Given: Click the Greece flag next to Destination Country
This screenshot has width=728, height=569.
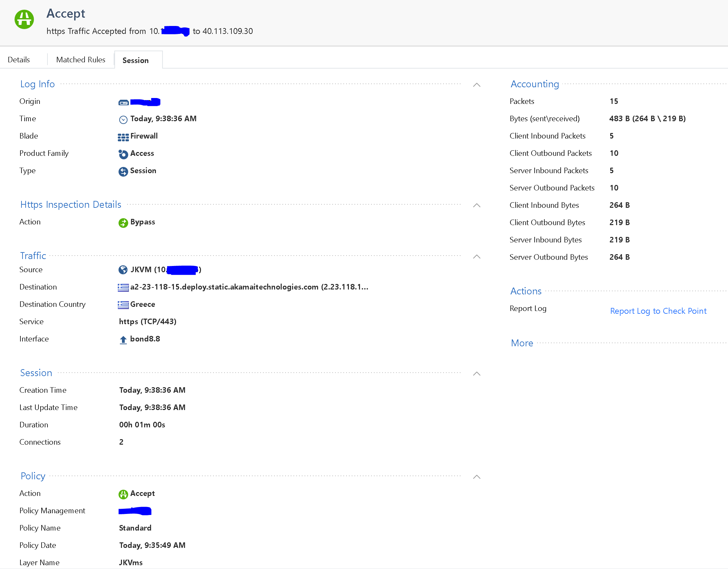Looking at the screenshot, I should (x=123, y=305).
